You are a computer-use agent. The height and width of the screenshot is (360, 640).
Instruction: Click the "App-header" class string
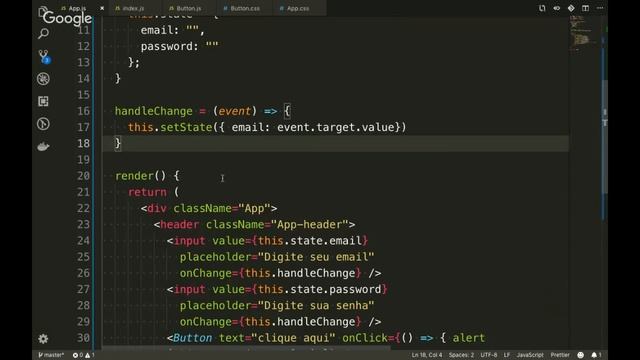coord(310,224)
